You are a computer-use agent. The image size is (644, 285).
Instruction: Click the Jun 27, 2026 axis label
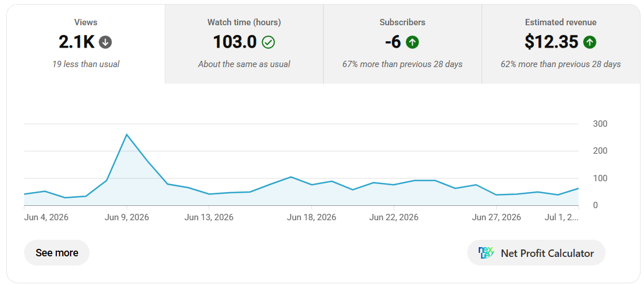click(x=496, y=217)
